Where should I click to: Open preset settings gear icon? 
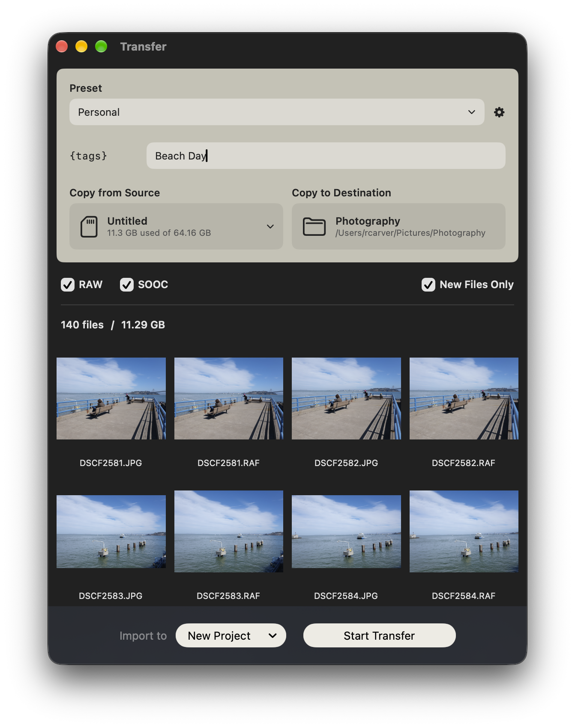[x=499, y=112]
